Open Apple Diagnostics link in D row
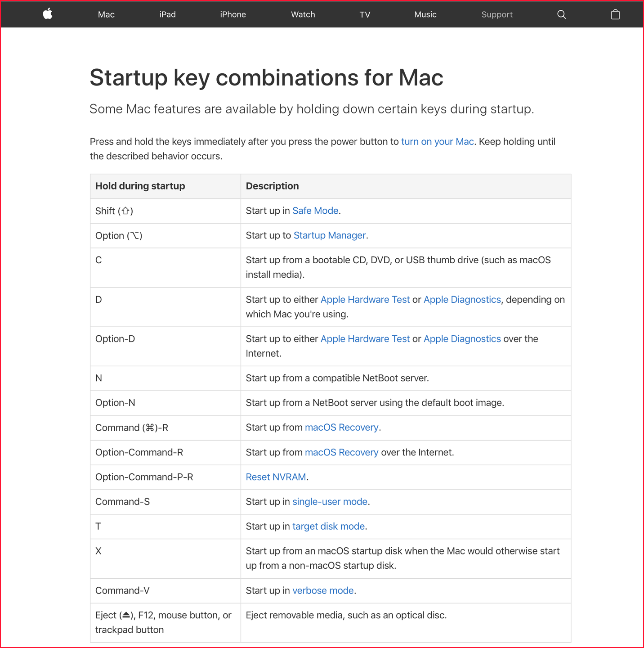 [462, 299]
